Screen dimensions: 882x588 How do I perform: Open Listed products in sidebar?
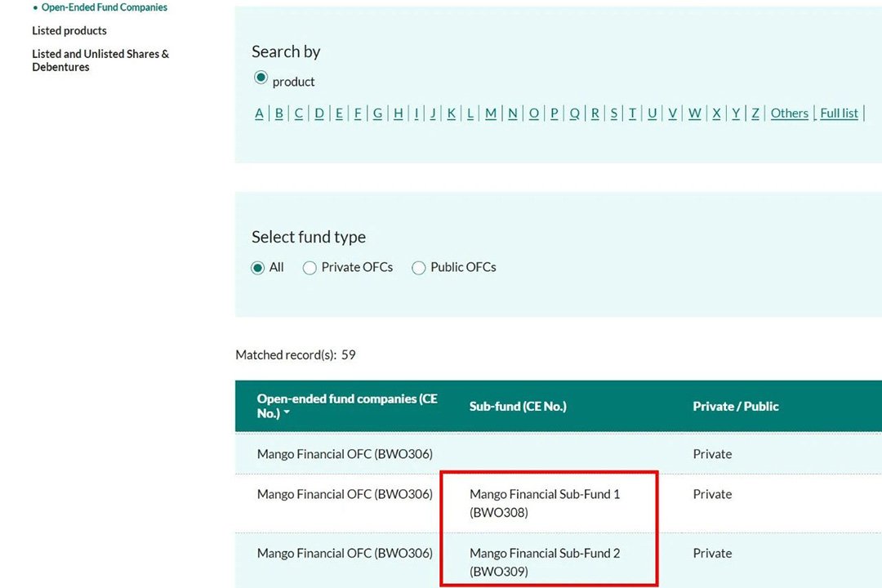[69, 31]
